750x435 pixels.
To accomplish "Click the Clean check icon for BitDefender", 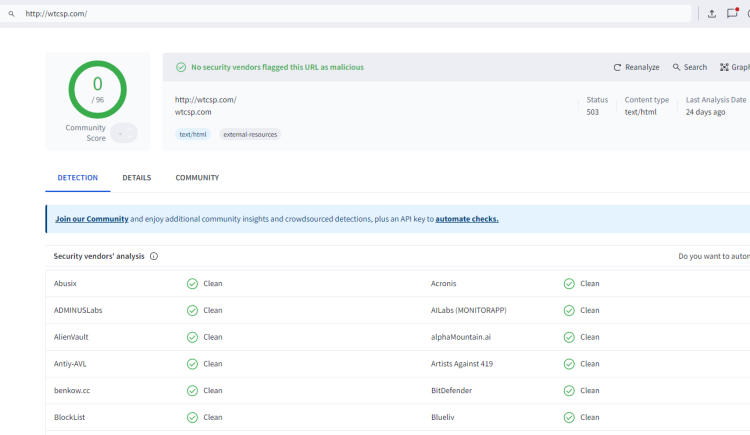I will [569, 391].
